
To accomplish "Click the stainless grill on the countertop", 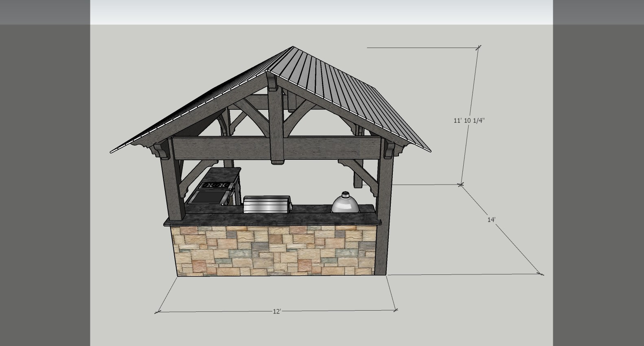I will tap(267, 204).
